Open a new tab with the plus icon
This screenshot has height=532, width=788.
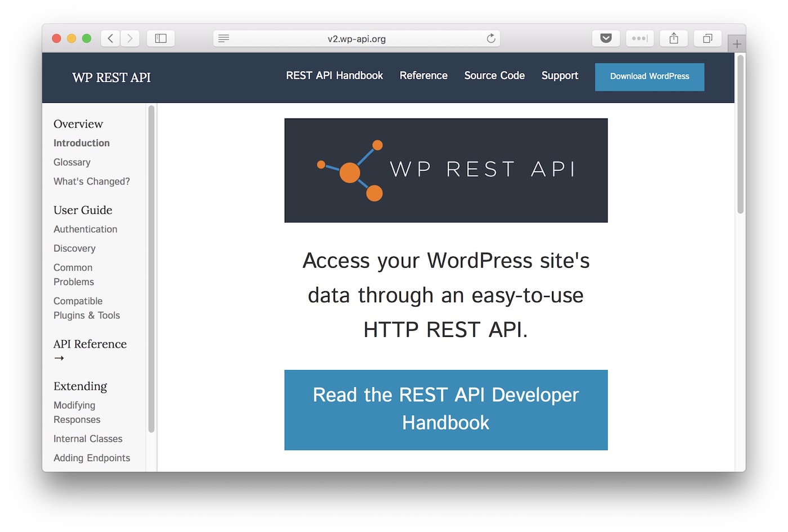click(x=737, y=43)
